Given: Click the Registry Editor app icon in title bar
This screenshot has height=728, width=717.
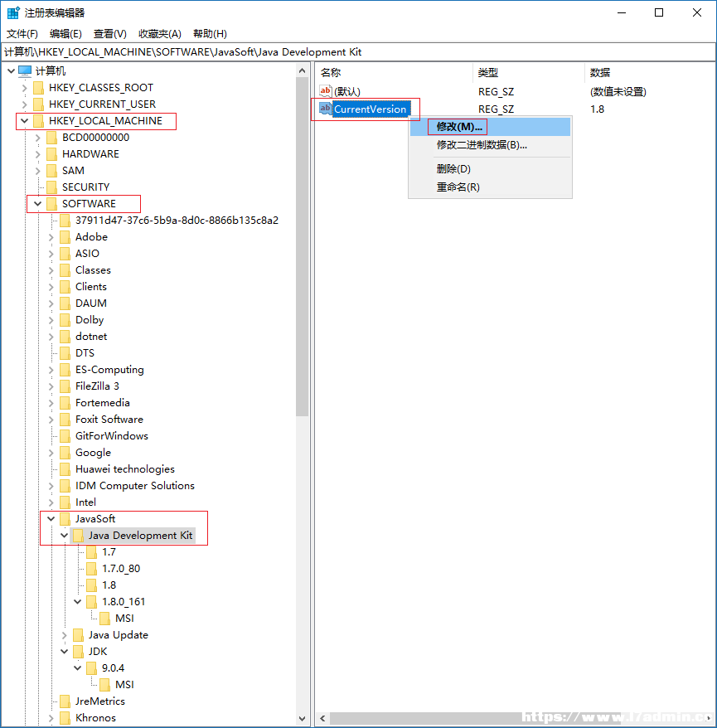Looking at the screenshot, I should pos(13,12).
